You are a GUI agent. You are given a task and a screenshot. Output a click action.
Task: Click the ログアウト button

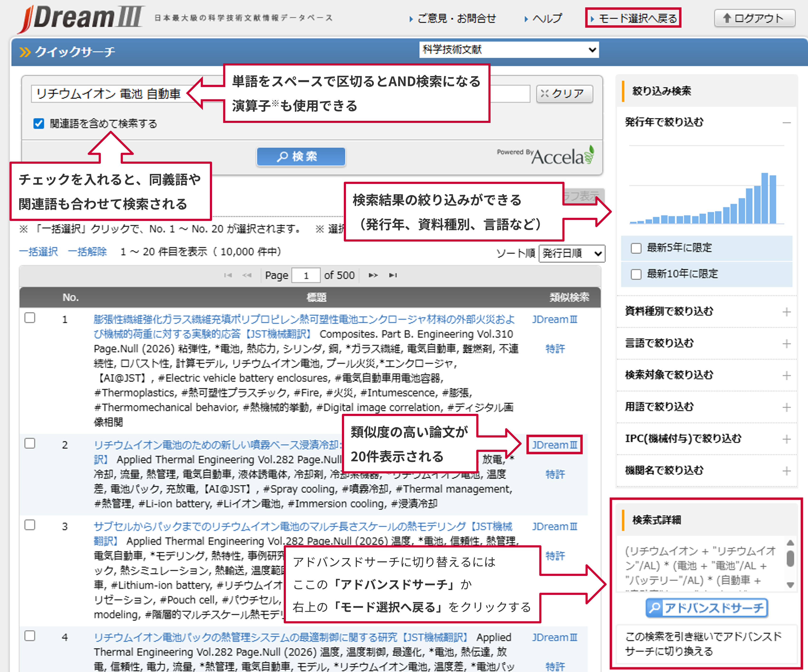pyautogui.click(x=755, y=18)
